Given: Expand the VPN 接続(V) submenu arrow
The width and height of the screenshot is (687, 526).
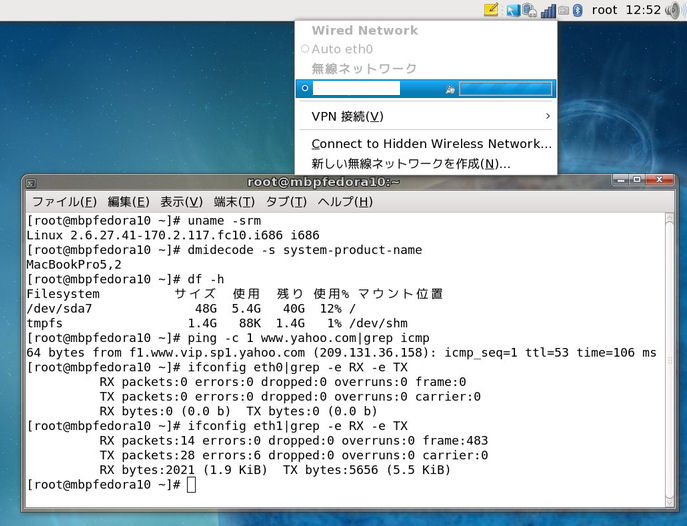Looking at the screenshot, I should 547,116.
